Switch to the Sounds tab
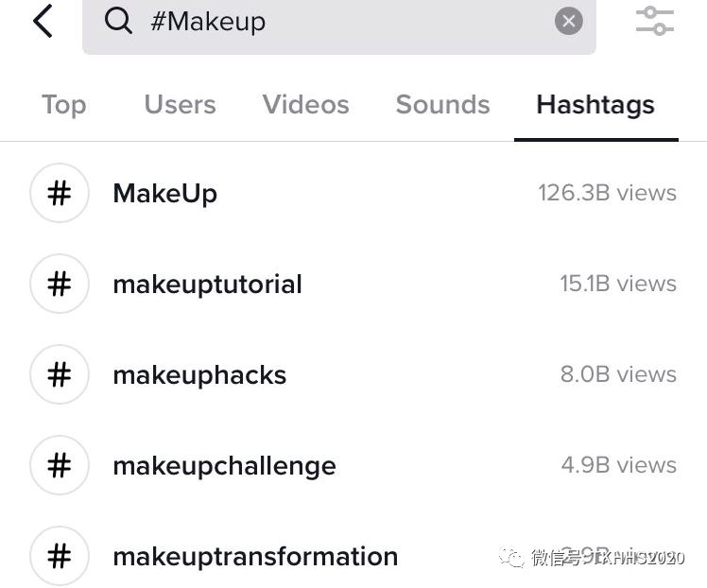The image size is (707, 588). coord(442,105)
